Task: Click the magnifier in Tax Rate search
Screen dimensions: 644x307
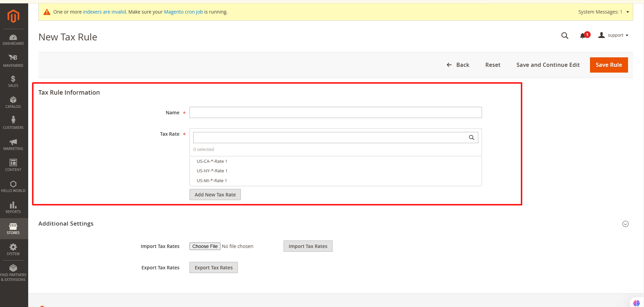Action: pos(471,137)
